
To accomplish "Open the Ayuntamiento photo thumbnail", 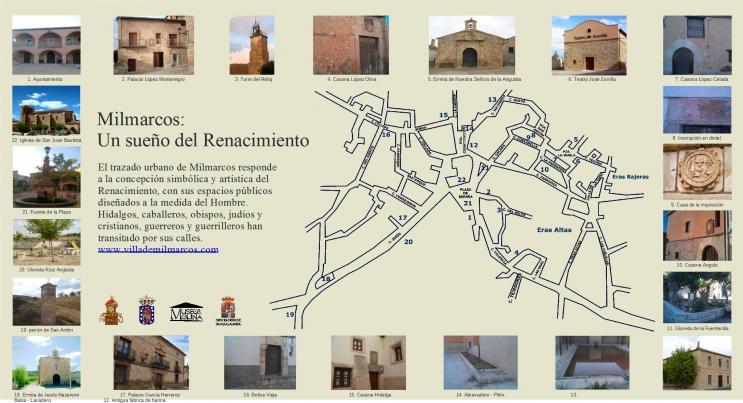I will [46, 45].
